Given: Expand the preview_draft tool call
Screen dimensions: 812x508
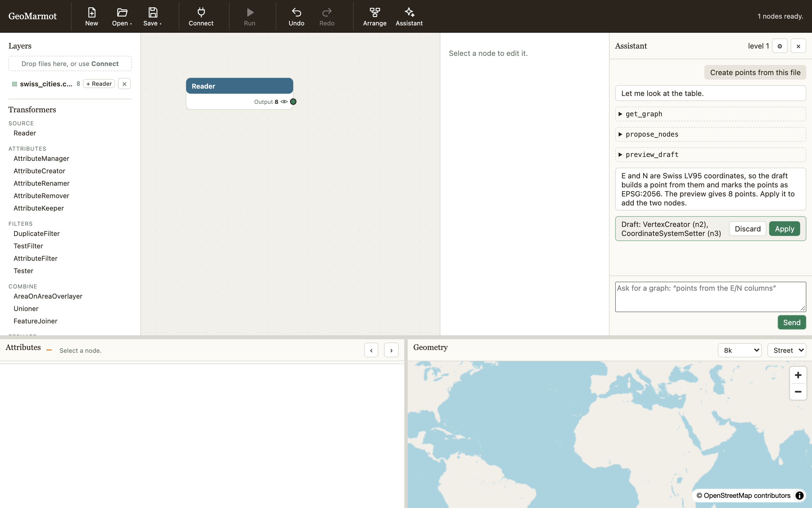Looking at the screenshot, I should click(710, 155).
